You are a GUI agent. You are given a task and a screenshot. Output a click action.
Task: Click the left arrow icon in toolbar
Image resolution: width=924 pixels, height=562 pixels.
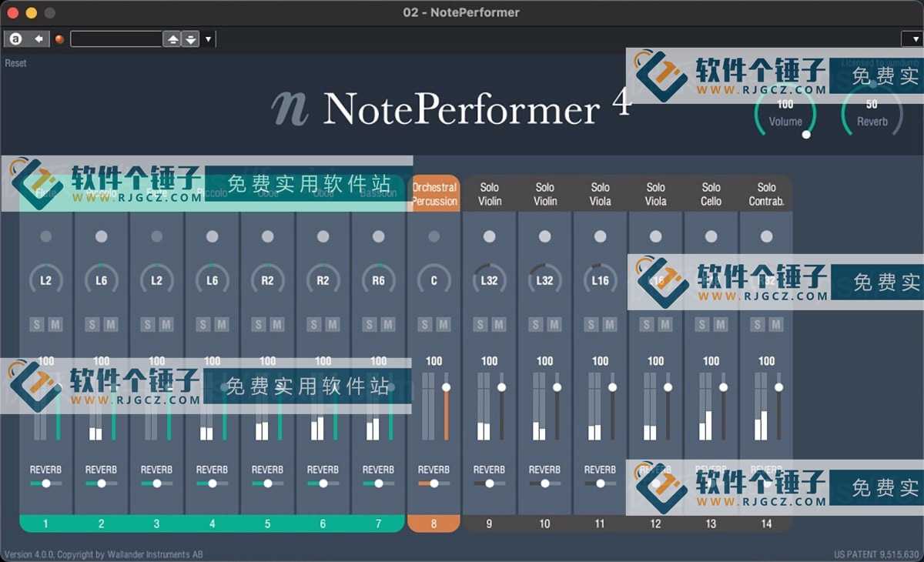(x=38, y=38)
